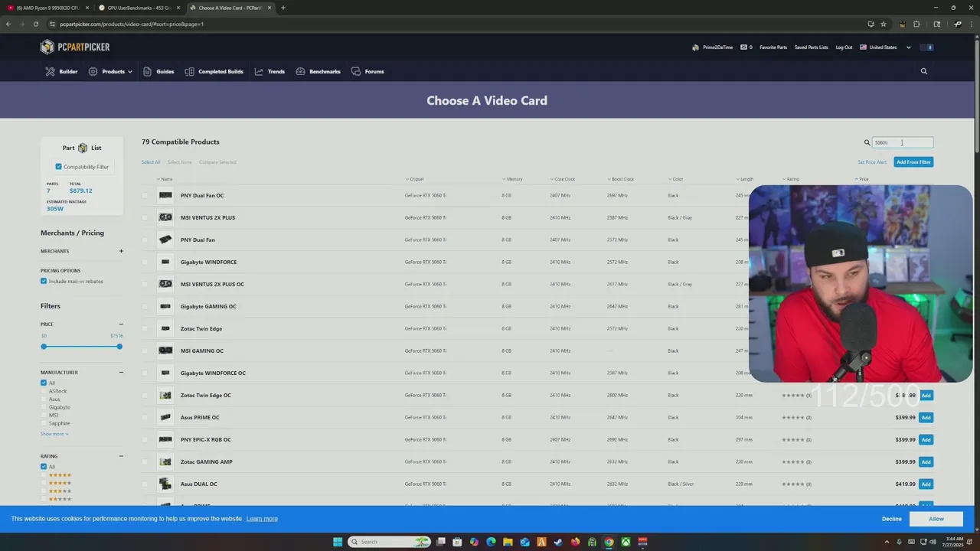The image size is (980, 551).
Task: Launch Microsoft Edge from the taskbar
Action: click(491, 542)
